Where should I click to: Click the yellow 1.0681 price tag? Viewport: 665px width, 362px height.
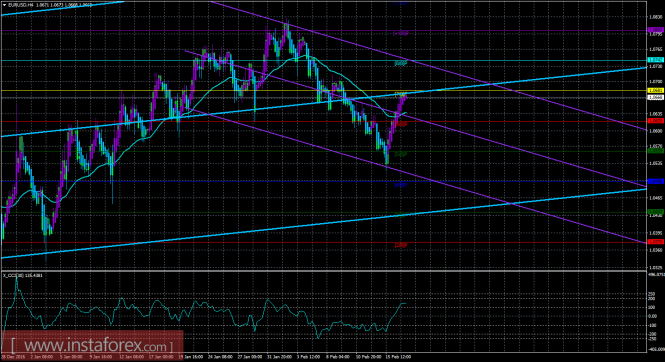656,91
